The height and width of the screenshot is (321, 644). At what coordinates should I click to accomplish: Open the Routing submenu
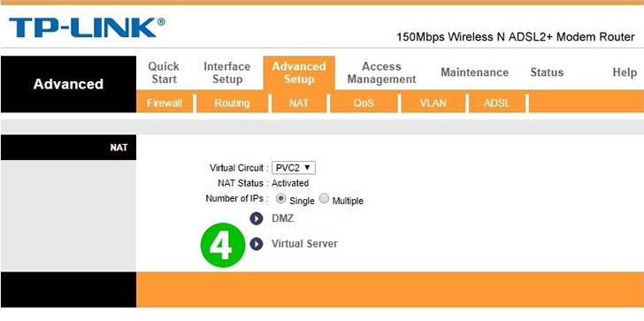click(232, 103)
